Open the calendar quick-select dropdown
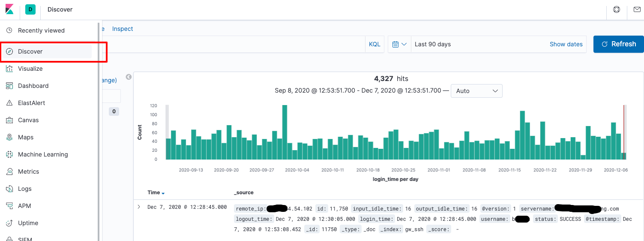Viewport: 644px width, 241px height. pyautogui.click(x=399, y=44)
